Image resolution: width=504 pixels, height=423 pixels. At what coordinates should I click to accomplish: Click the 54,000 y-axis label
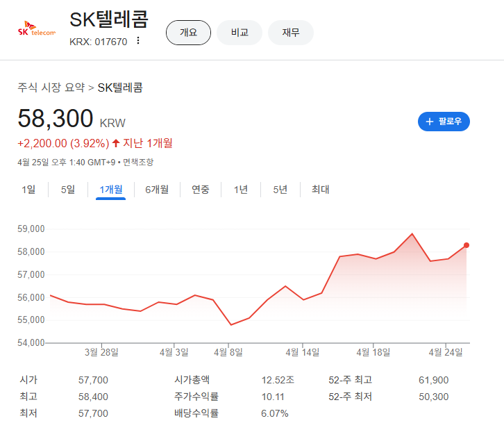click(x=31, y=342)
